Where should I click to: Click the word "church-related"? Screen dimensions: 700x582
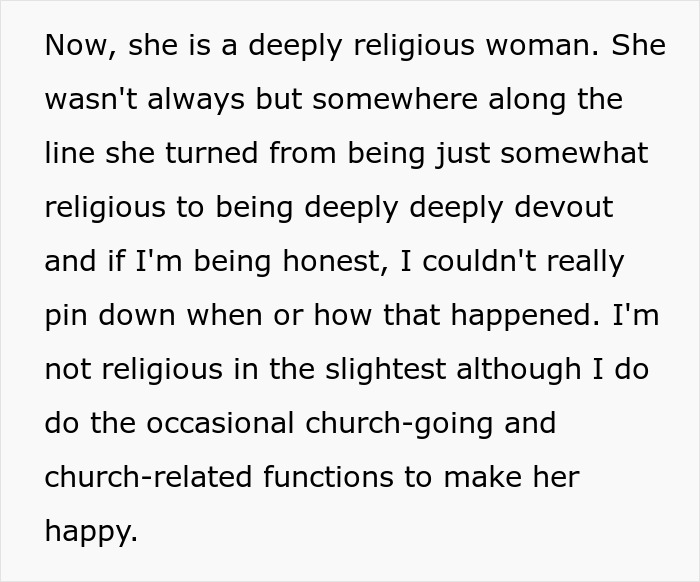(x=149, y=477)
